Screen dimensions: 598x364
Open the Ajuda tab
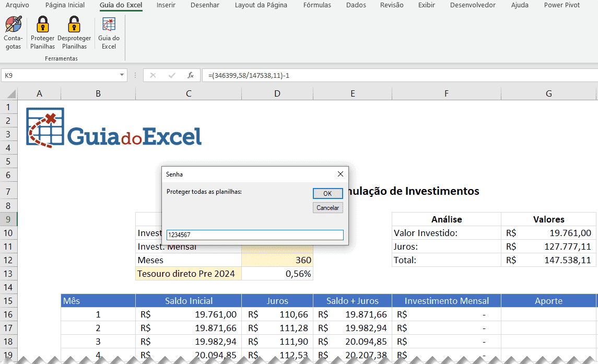point(520,5)
